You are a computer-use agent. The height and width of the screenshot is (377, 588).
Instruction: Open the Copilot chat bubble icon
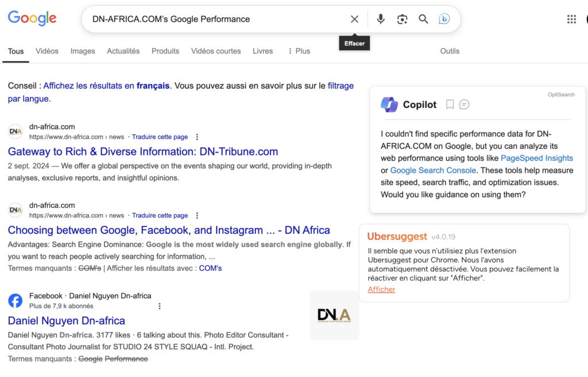464,104
